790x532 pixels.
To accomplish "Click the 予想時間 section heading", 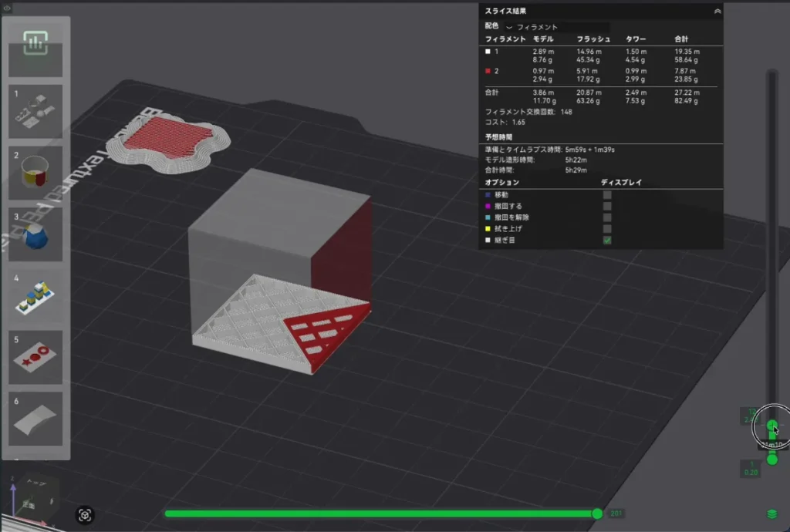I will [x=499, y=137].
